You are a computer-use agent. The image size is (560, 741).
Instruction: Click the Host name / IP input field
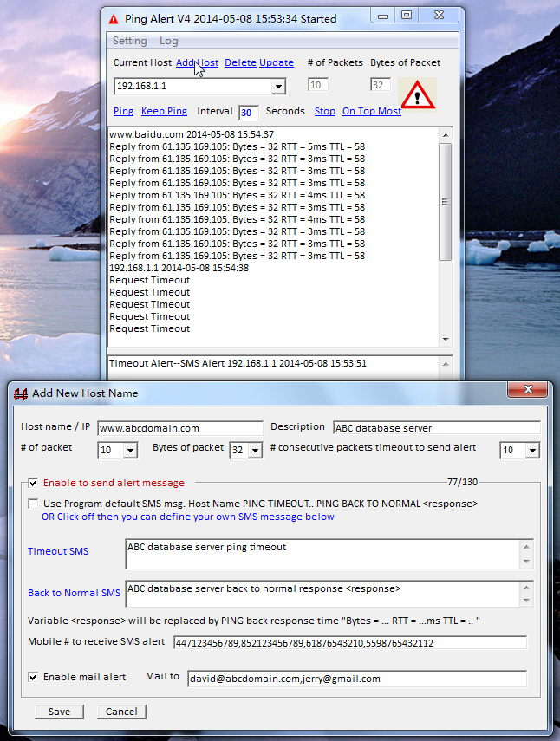point(179,428)
